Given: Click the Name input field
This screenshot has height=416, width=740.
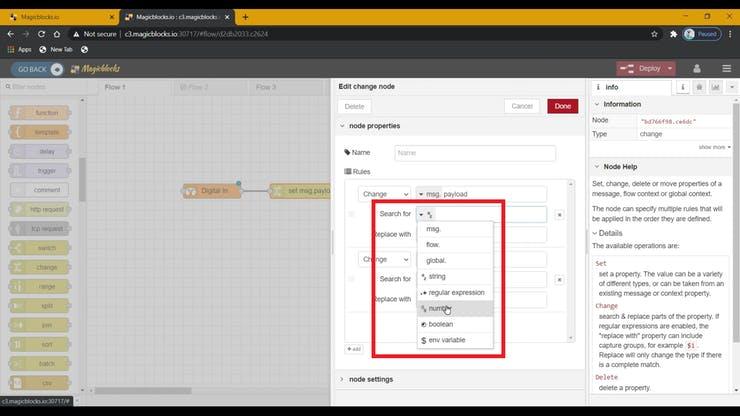Looking at the screenshot, I should point(474,153).
